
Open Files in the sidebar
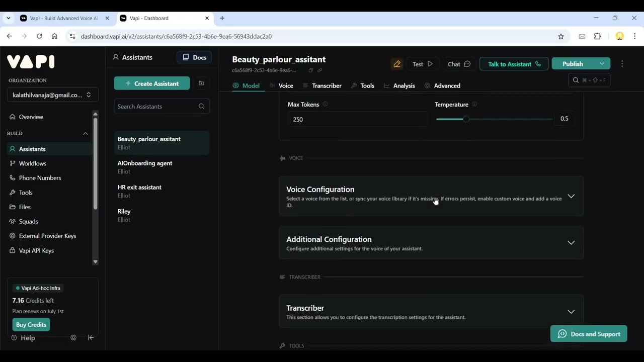[49, 207]
